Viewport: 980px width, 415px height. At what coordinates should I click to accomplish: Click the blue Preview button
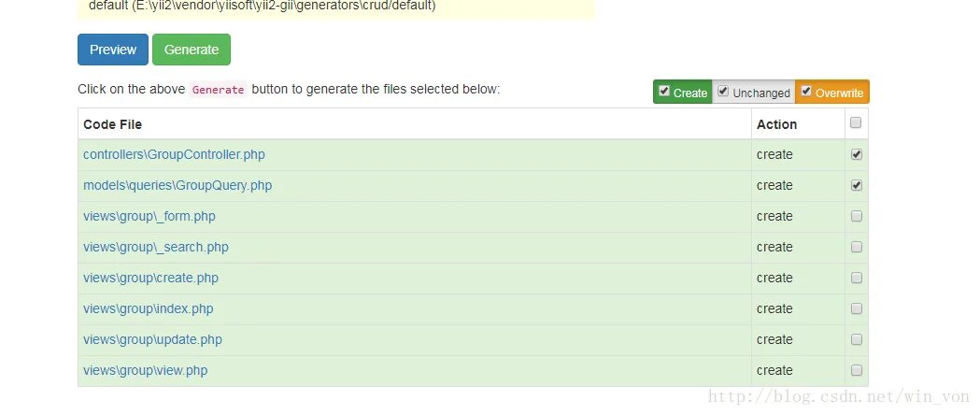click(x=113, y=50)
